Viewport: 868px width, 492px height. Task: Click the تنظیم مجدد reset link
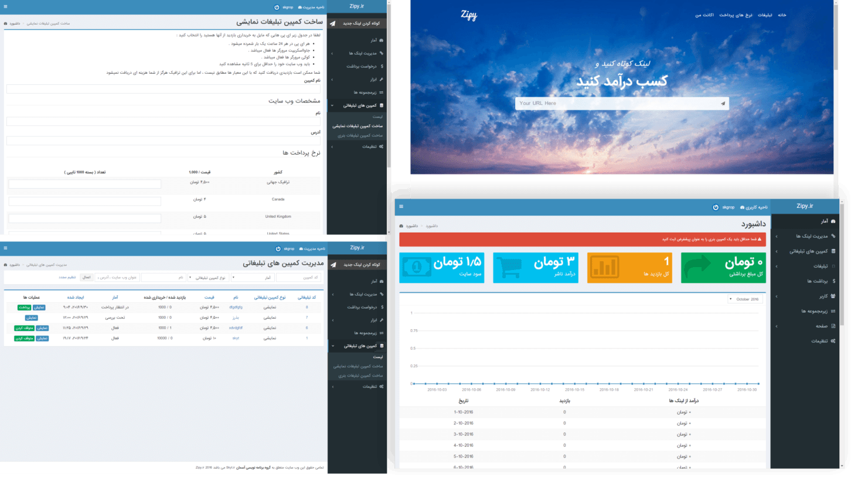[67, 278]
